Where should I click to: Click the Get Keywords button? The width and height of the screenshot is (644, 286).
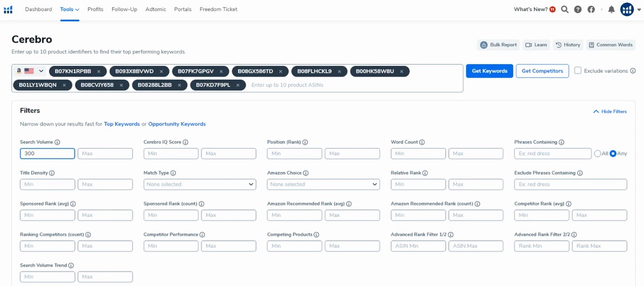[x=489, y=71]
